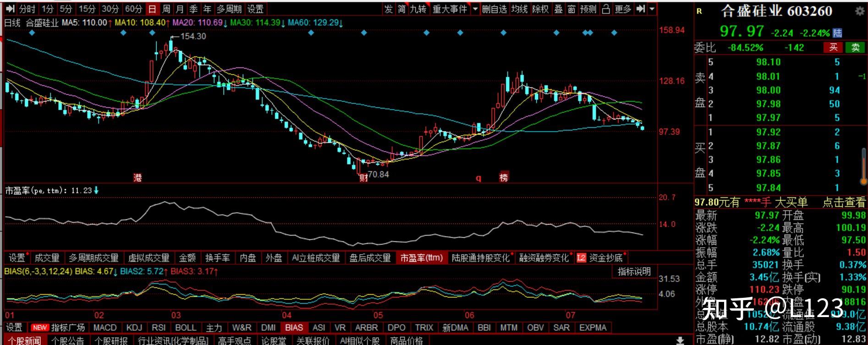This screenshot has height=345, width=868.
Task: Click the L2 icon beside 资金抄底
Action: click(581, 257)
